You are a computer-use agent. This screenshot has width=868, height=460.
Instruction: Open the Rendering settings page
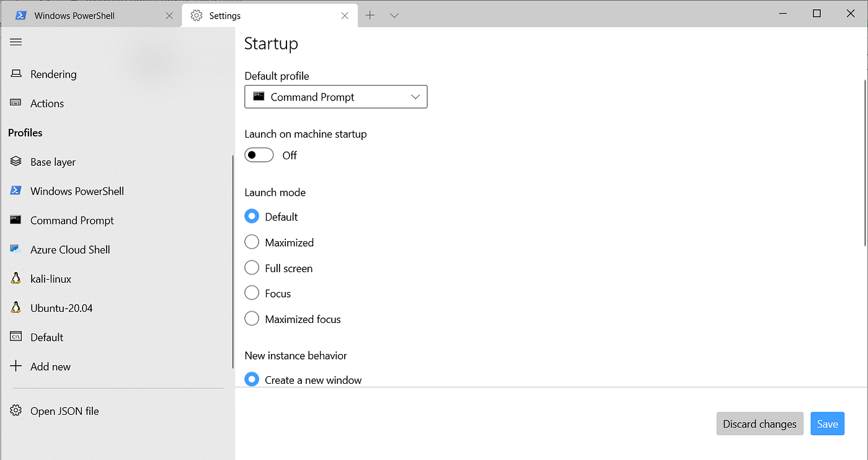click(53, 74)
